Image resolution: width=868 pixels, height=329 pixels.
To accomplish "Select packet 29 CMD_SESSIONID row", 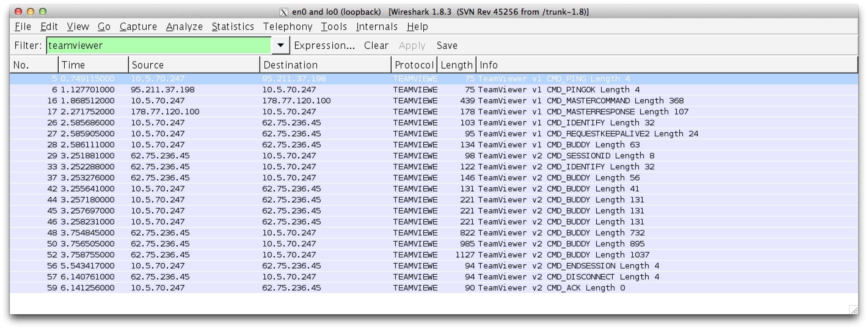I will coord(434,156).
